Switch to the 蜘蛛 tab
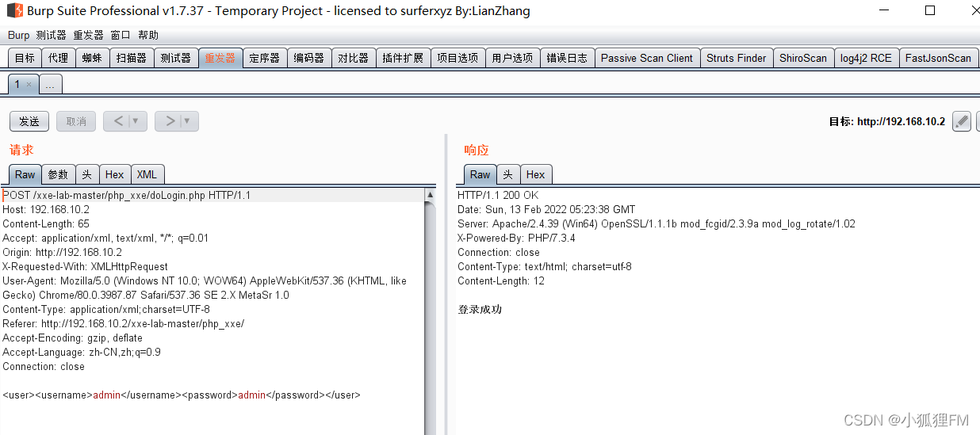Viewport: 980px width, 435px height. [x=91, y=58]
